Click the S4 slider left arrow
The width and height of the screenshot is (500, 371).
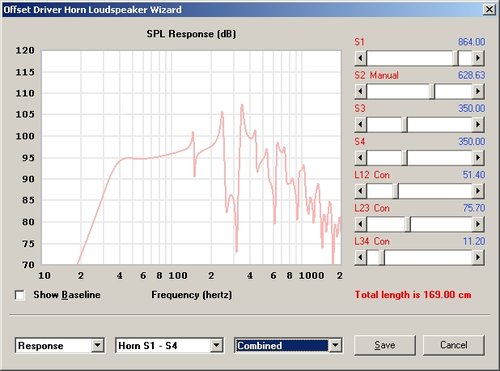[x=360, y=158]
